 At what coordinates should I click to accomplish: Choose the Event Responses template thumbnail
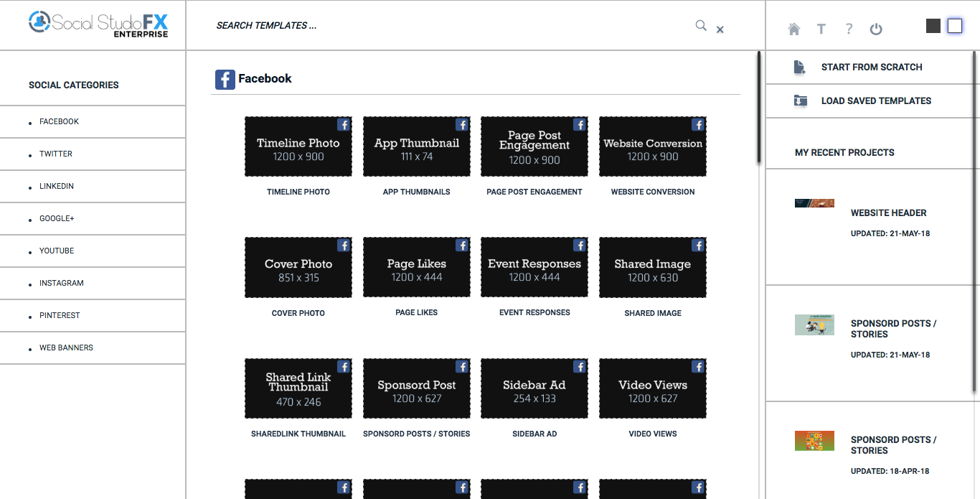534,268
